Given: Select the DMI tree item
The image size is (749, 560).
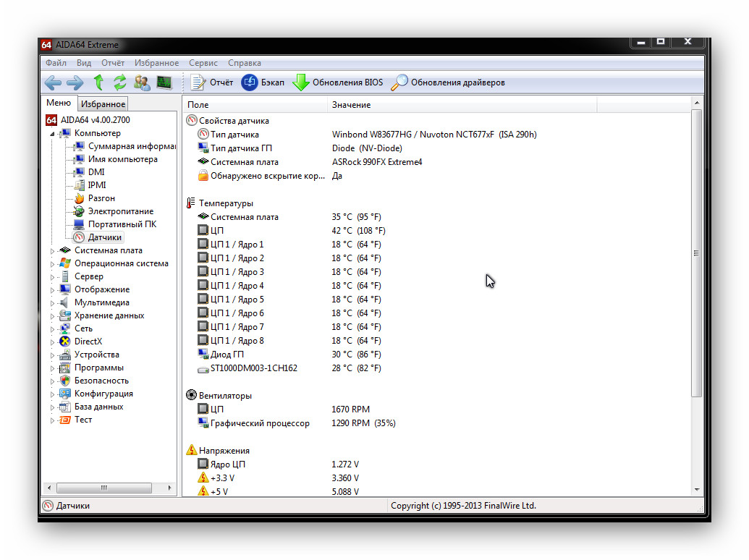Looking at the screenshot, I should (x=89, y=172).
